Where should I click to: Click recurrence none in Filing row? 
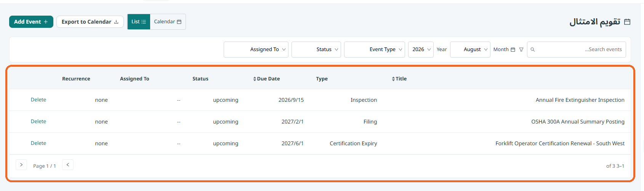tap(101, 122)
